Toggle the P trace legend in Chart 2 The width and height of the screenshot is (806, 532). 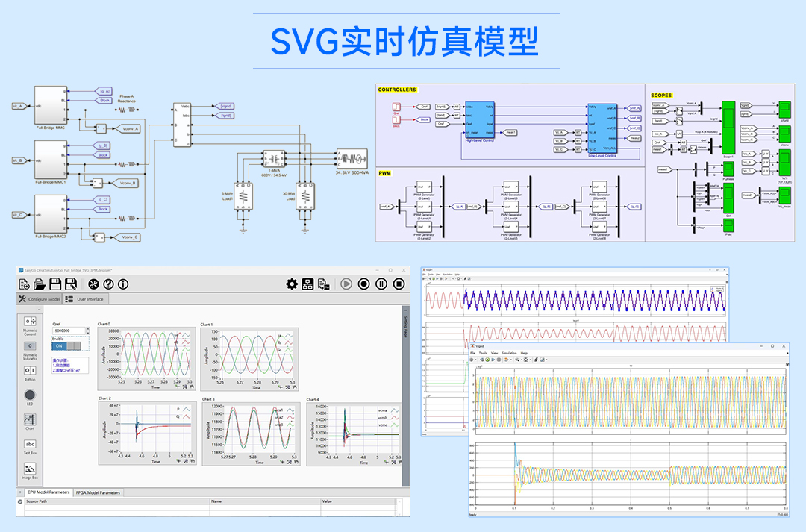pyautogui.click(x=184, y=409)
